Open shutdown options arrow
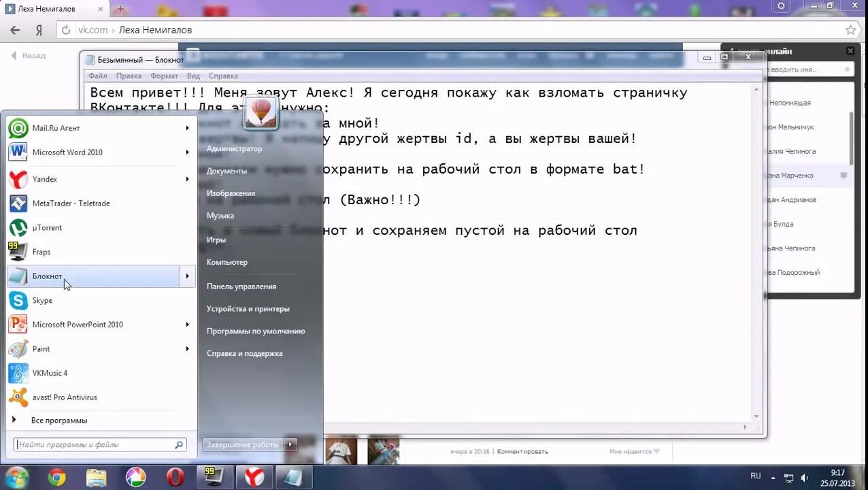The height and width of the screenshot is (490, 868). [x=290, y=444]
